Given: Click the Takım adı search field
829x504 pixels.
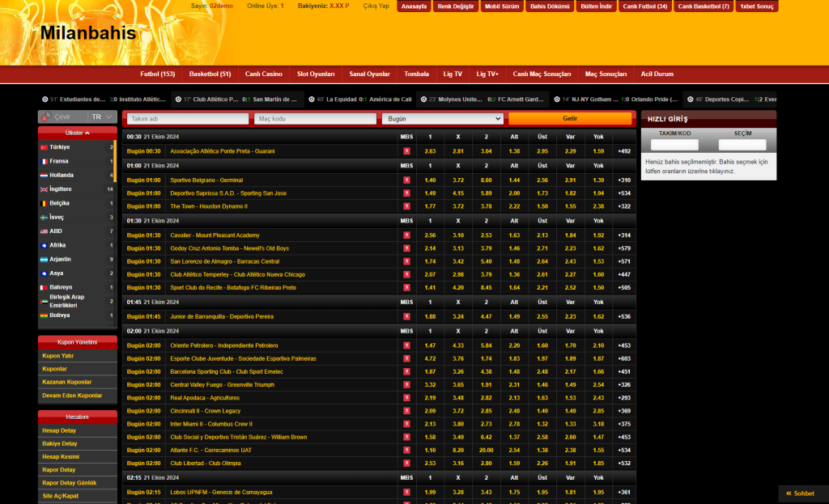Looking at the screenshot, I should [x=188, y=118].
